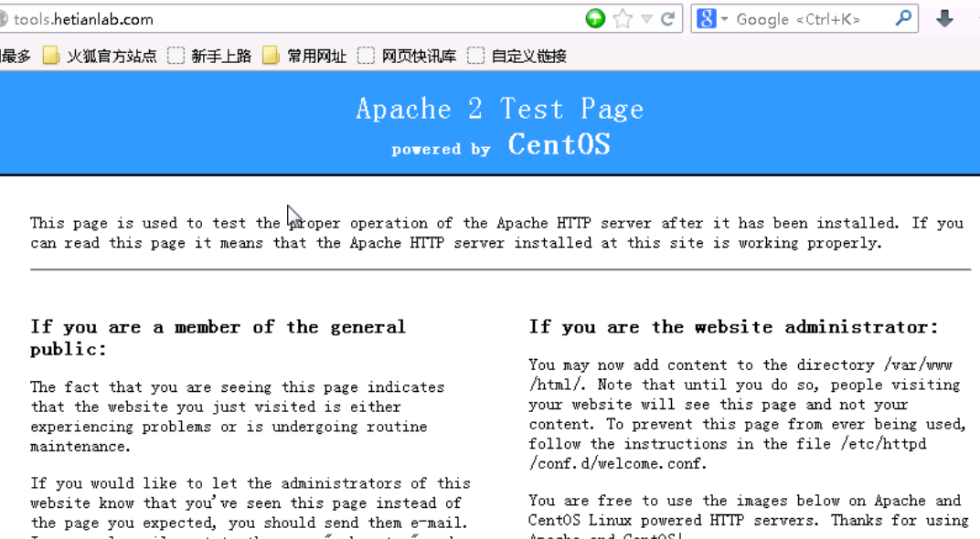Open downloads with the down arrow icon

point(944,19)
